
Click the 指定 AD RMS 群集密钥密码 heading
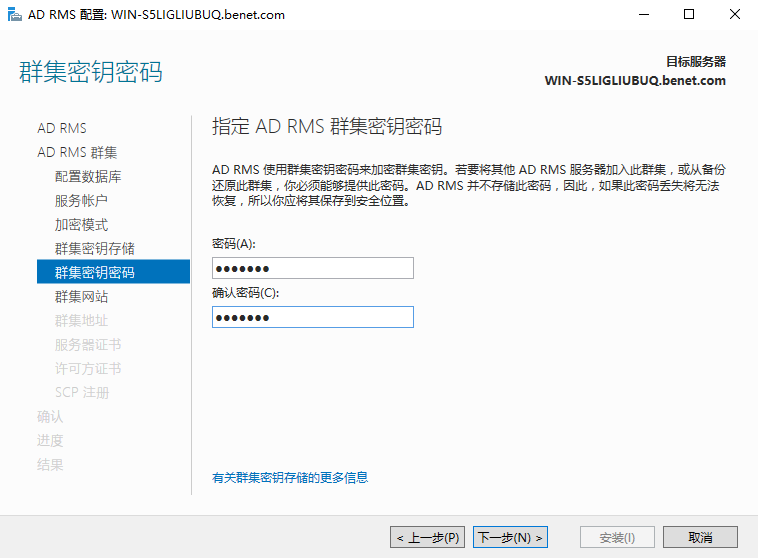(327, 127)
